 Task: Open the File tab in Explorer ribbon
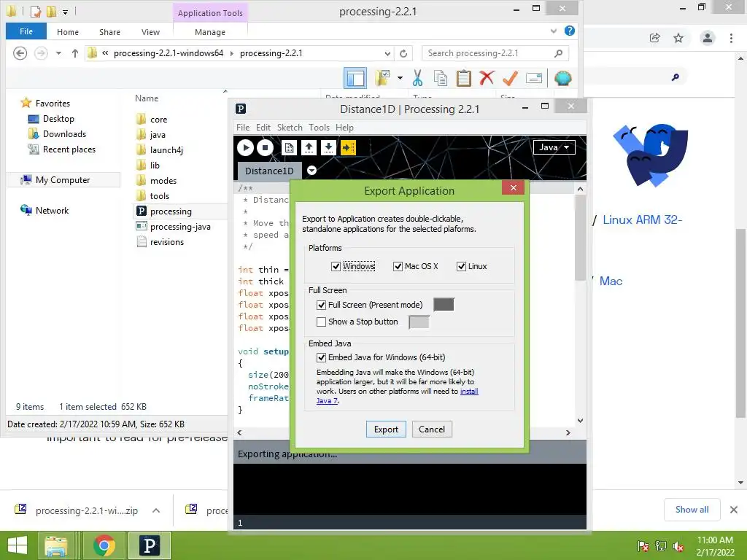click(26, 31)
